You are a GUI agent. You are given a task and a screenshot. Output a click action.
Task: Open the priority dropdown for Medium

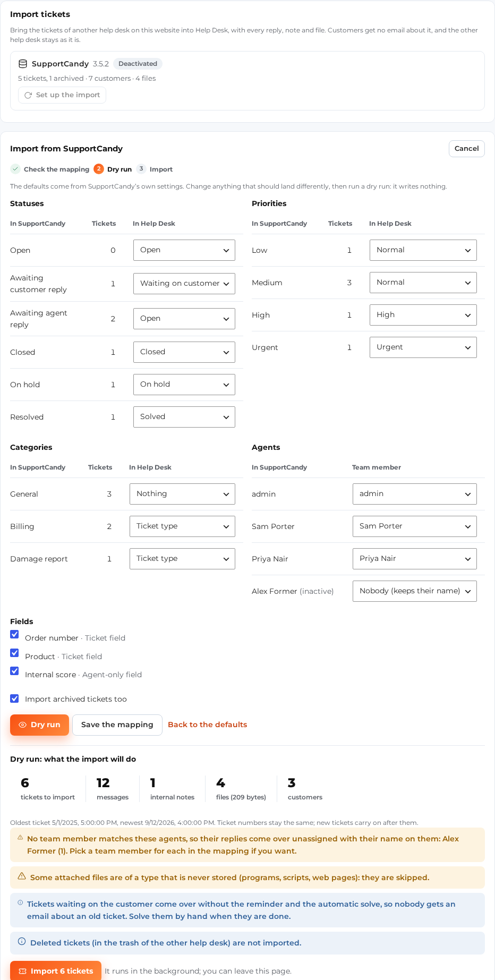click(423, 283)
